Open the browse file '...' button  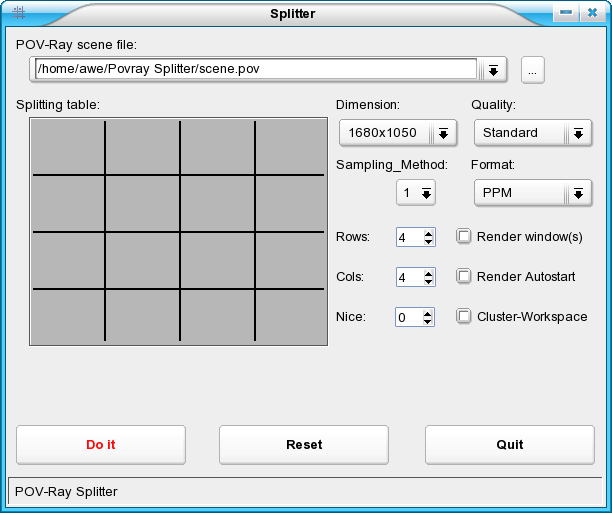pos(532,70)
